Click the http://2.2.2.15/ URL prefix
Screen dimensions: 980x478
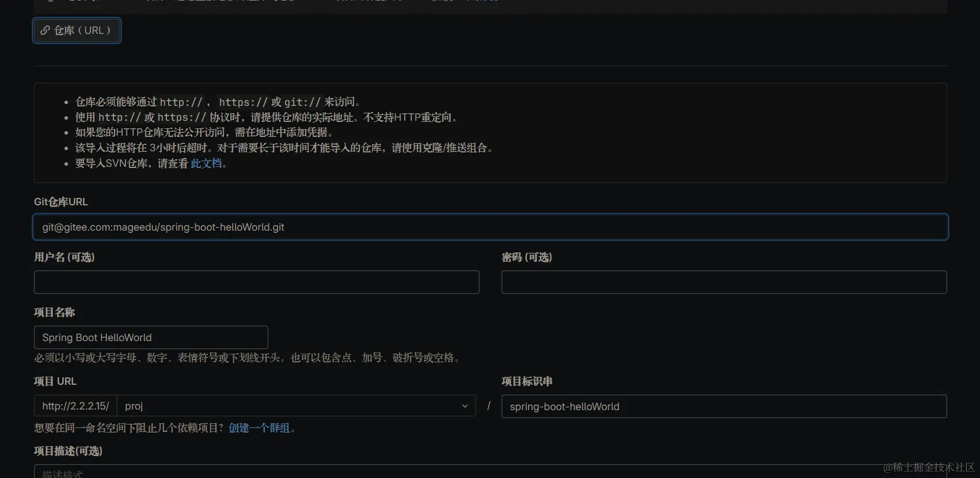pyautogui.click(x=75, y=406)
